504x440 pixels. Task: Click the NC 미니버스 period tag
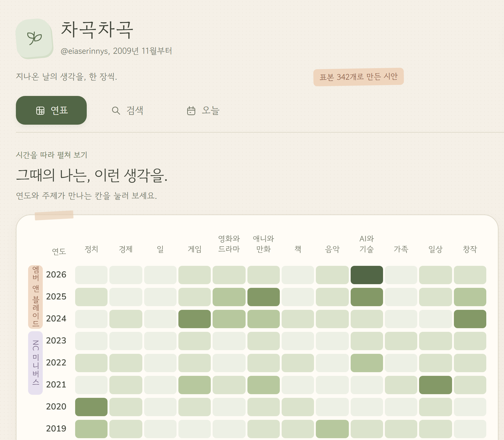[x=35, y=363]
